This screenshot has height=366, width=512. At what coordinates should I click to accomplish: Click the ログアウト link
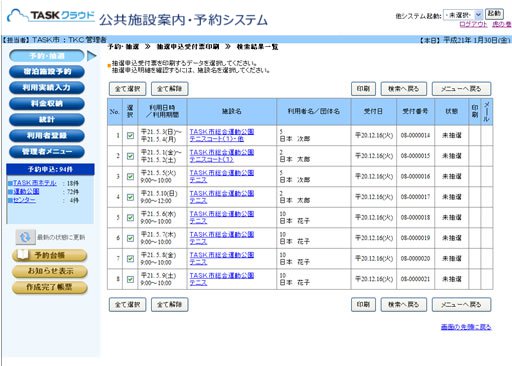click(x=473, y=24)
